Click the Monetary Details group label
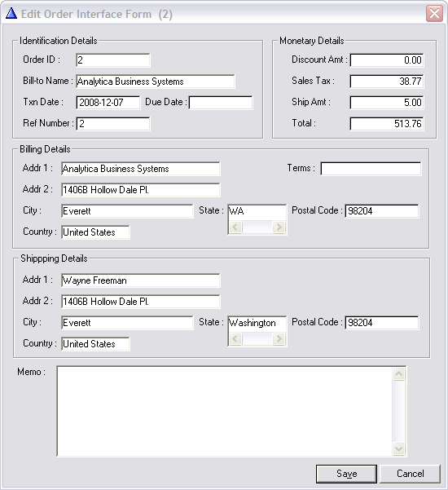 (x=312, y=41)
